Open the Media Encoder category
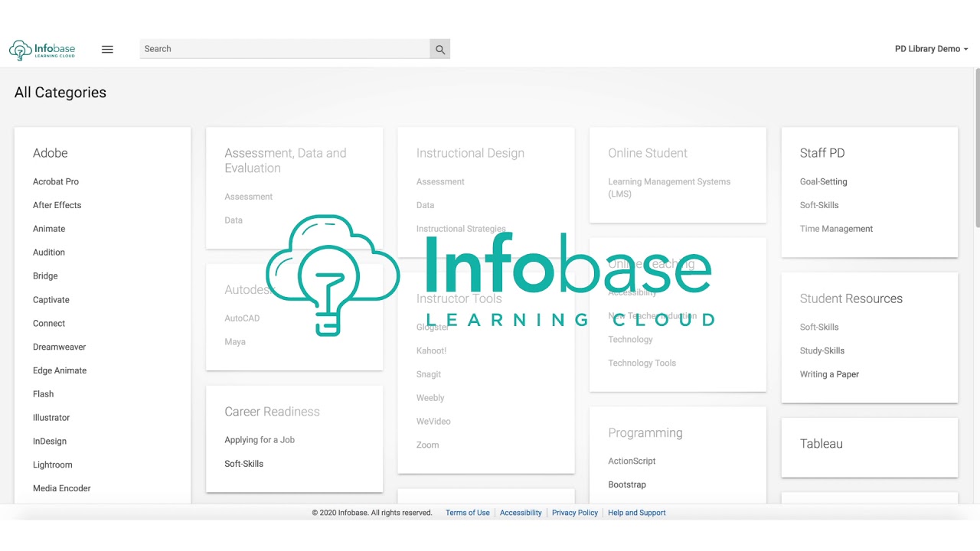This screenshot has height=551, width=980. tap(62, 488)
